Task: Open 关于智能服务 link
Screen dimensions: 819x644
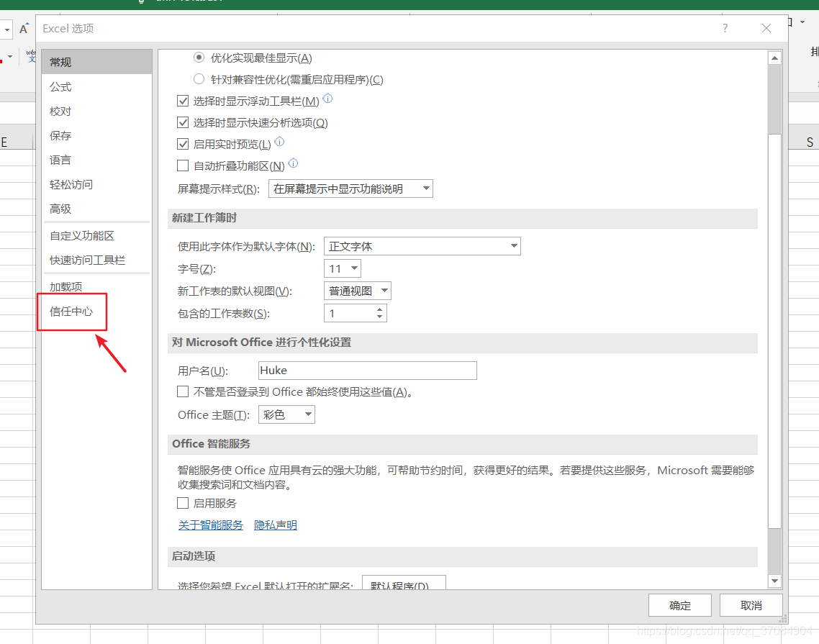Action: click(x=210, y=525)
